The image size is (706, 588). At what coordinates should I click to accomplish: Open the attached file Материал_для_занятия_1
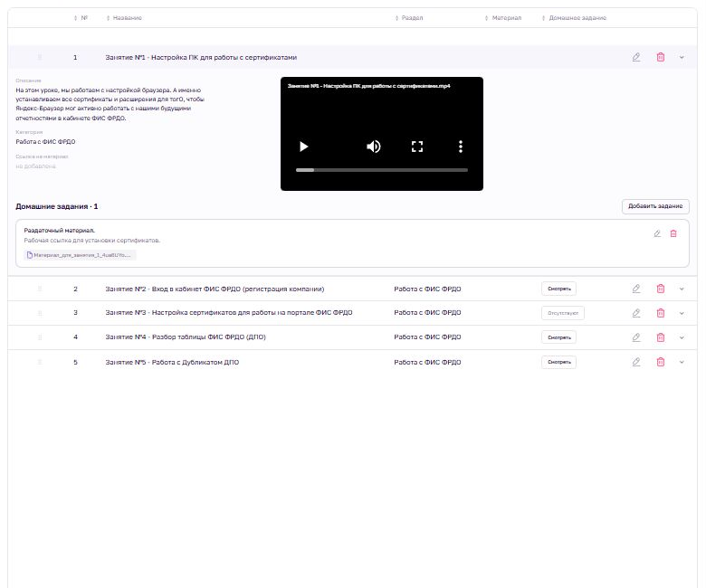point(80,255)
